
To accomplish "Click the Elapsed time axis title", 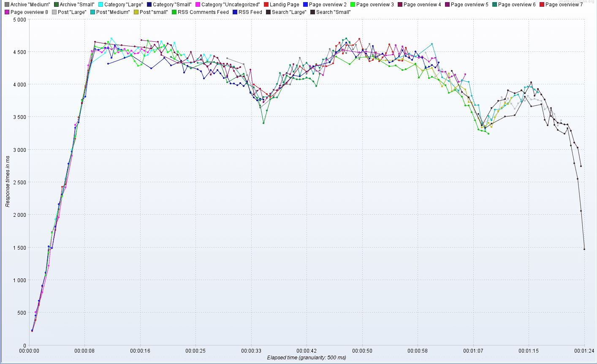I will (x=307, y=357).
